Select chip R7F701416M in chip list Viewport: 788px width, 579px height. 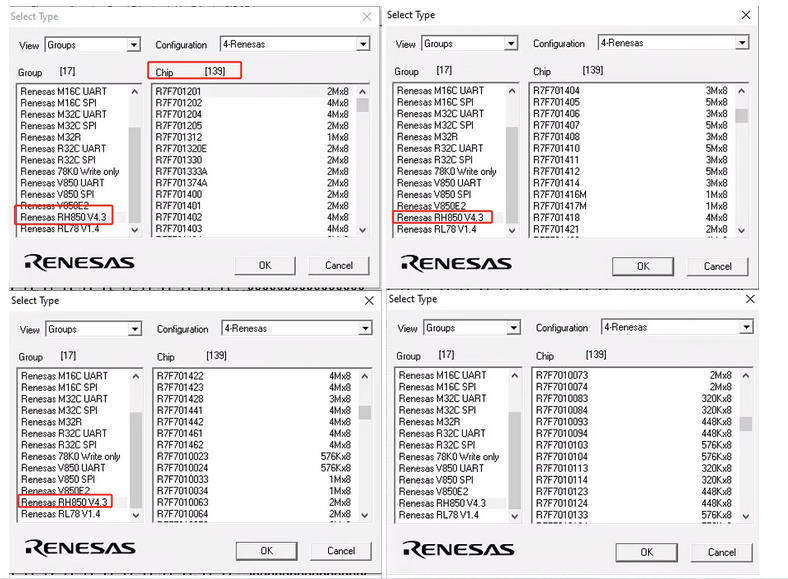tap(560, 194)
